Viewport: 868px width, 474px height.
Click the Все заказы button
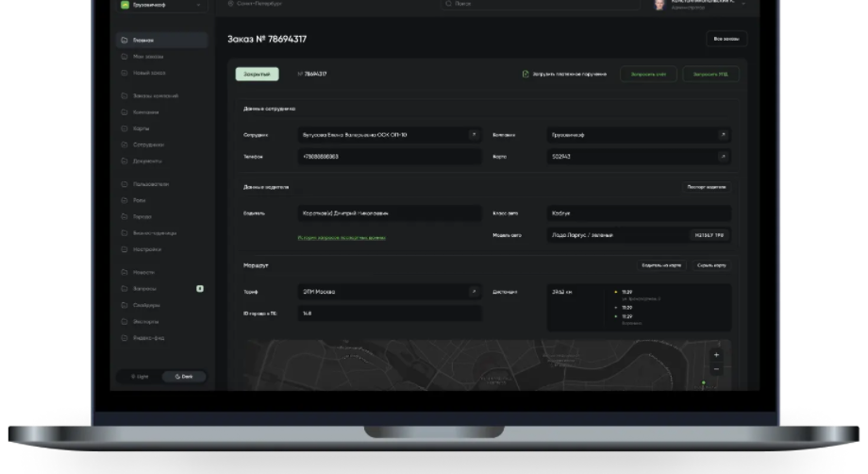726,39
